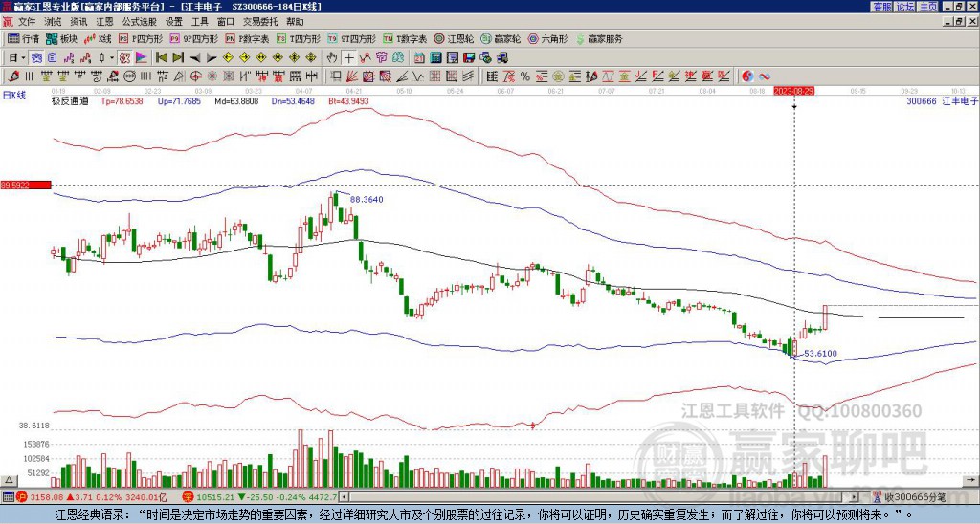Click the 89.5922 red price marker
The width and height of the screenshot is (980, 524).
(26, 185)
